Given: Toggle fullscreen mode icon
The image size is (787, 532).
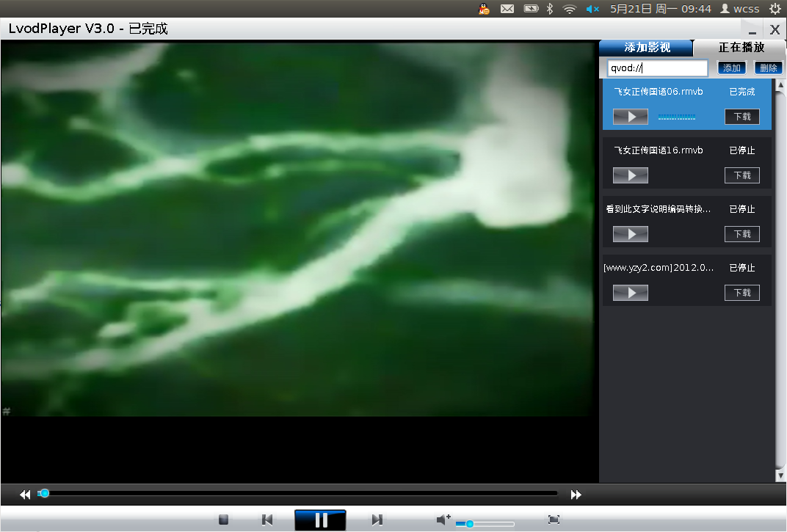Looking at the screenshot, I should [x=554, y=520].
